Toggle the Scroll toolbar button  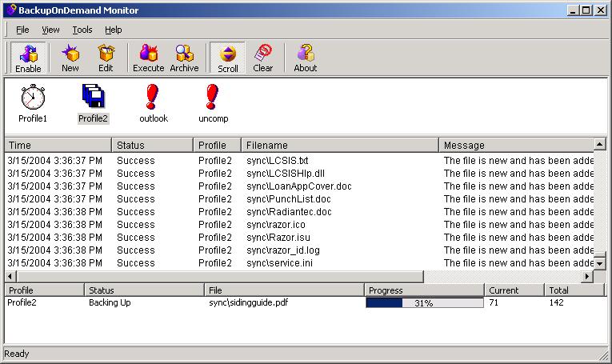[227, 58]
